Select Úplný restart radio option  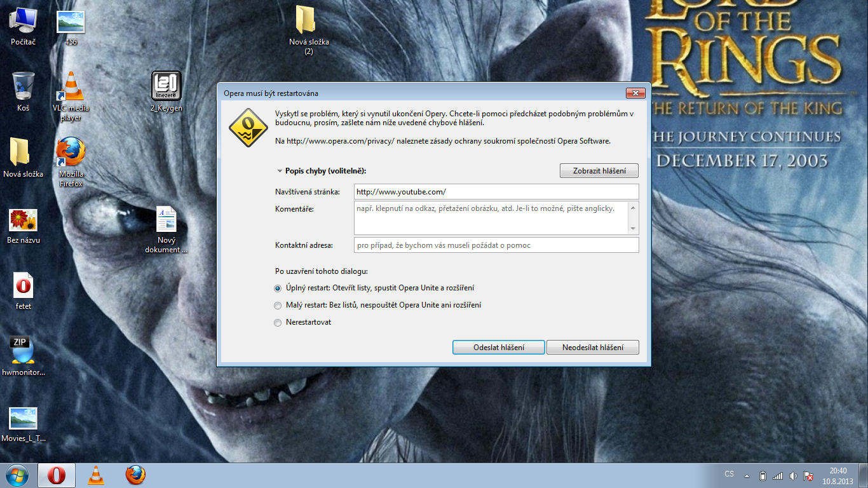[x=278, y=288]
